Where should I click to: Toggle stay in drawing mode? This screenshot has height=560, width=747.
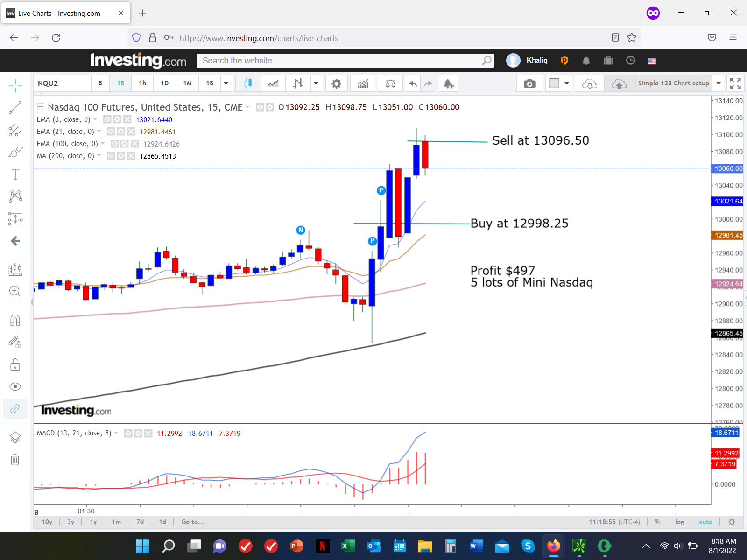(15, 342)
